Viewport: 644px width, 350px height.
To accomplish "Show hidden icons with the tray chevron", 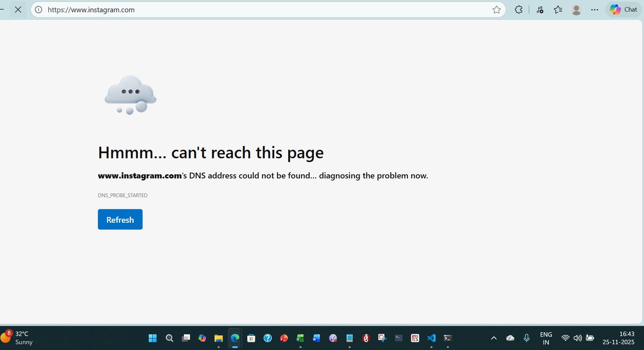I will 494,338.
